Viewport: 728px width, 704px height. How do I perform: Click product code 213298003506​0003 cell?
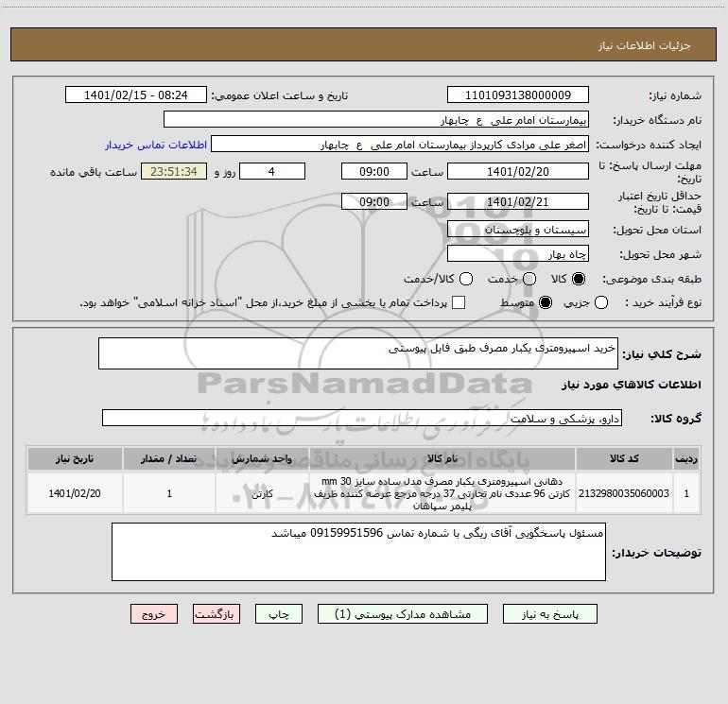tap(624, 493)
